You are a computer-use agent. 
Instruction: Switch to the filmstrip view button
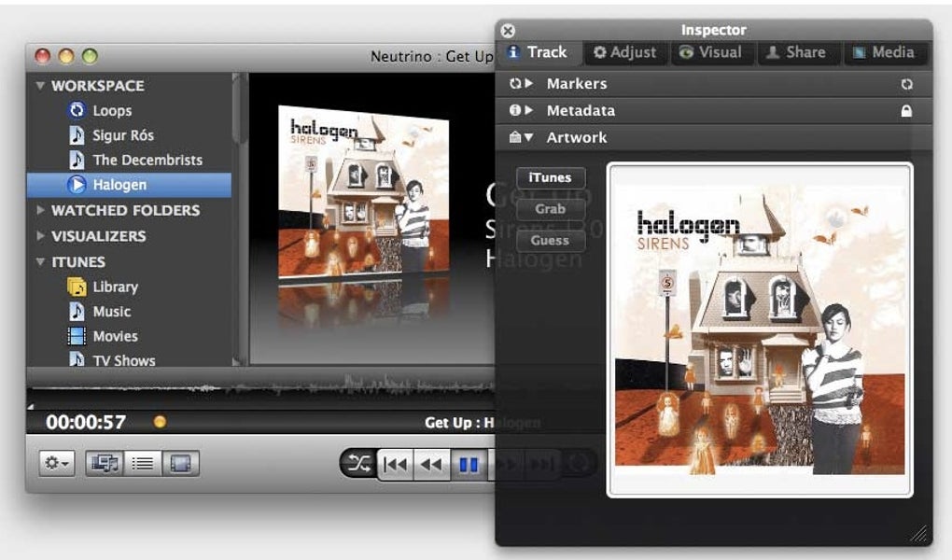coord(180,464)
